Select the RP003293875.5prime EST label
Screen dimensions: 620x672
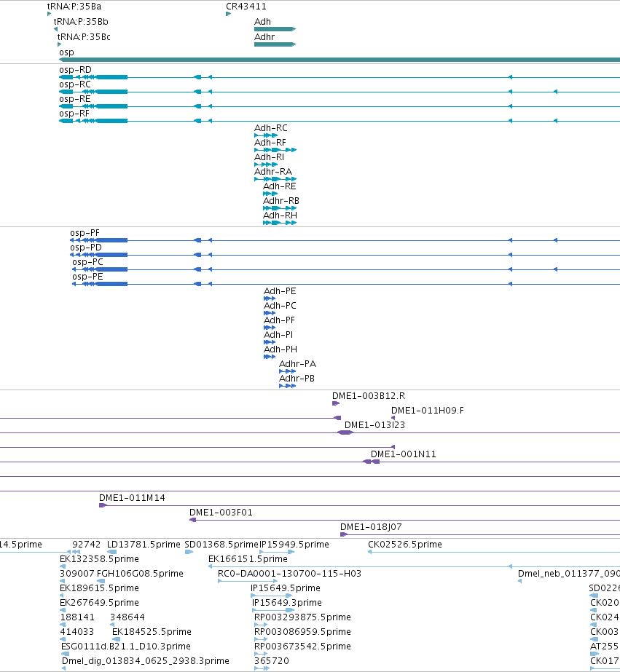[302, 617]
